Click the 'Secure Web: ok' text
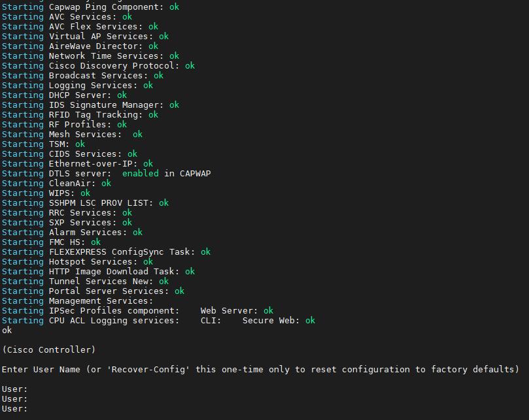 (279, 321)
